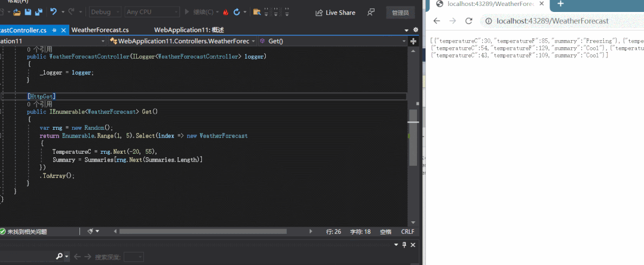The image size is (644, 265).
Task: Toggle auto-hide pin of bottom panel
Action: [404, 245]
